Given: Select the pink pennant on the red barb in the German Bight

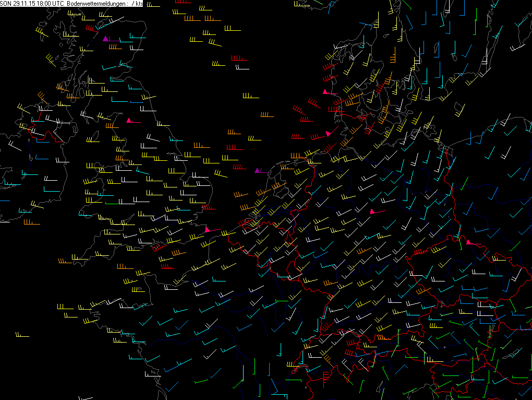Looking at the screenshot, I should pyautogui.click(x=328, y=134).
